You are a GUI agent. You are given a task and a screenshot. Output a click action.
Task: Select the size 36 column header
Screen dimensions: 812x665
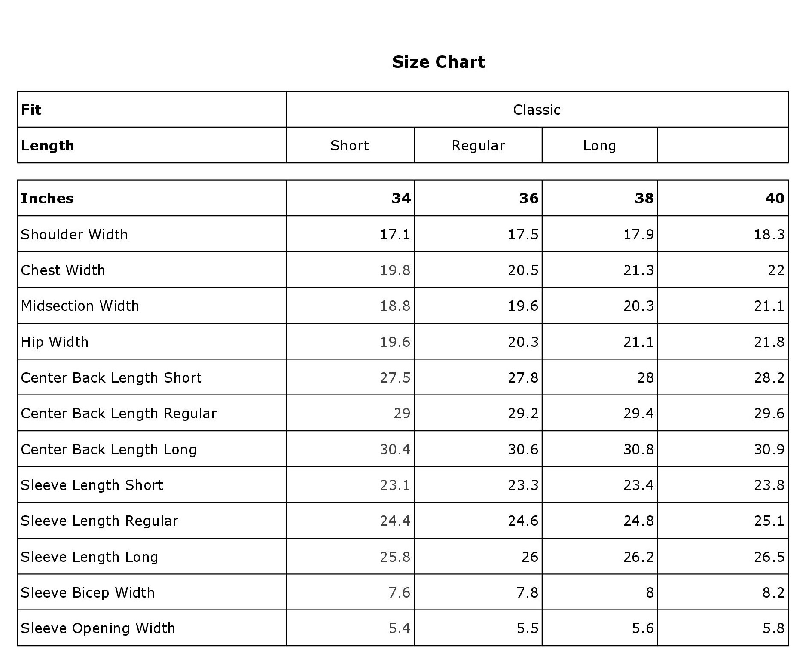528,199
